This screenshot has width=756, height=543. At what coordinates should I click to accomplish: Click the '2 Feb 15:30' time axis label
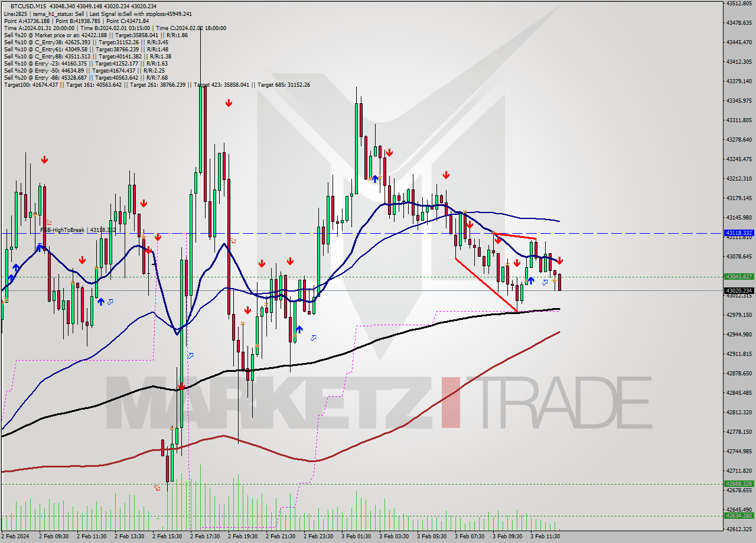[167, 537]
